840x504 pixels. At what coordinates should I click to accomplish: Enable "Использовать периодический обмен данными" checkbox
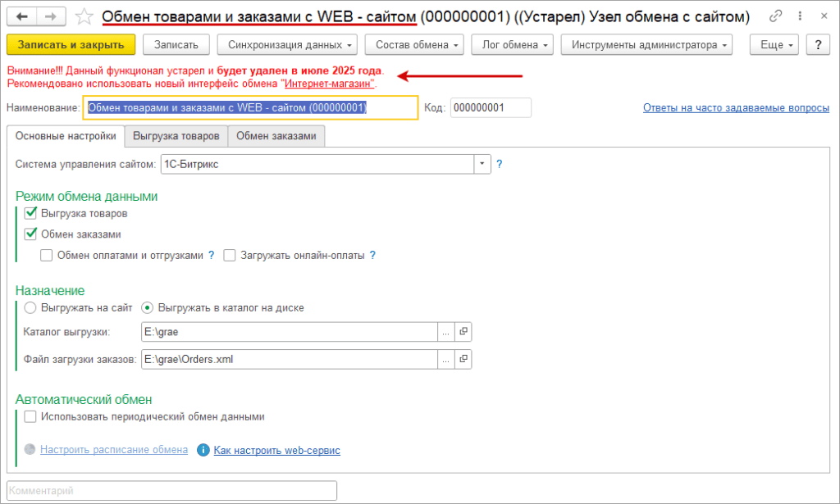click(31, 416)
